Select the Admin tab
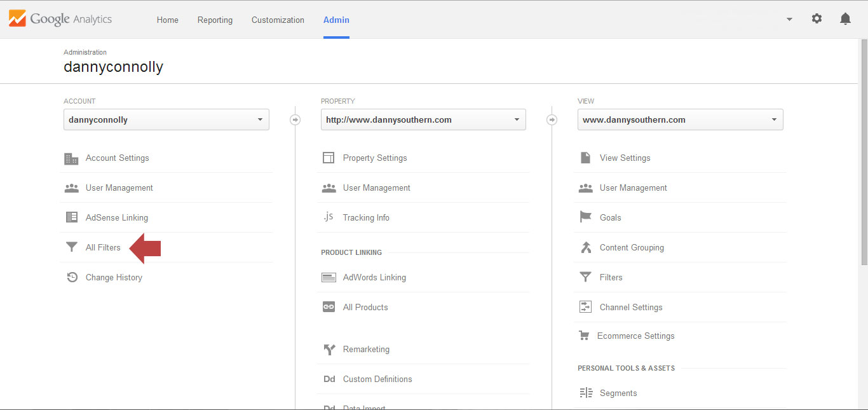Image resolution: width=868 pixels, height=410 pixels. (x=336, y=20)
